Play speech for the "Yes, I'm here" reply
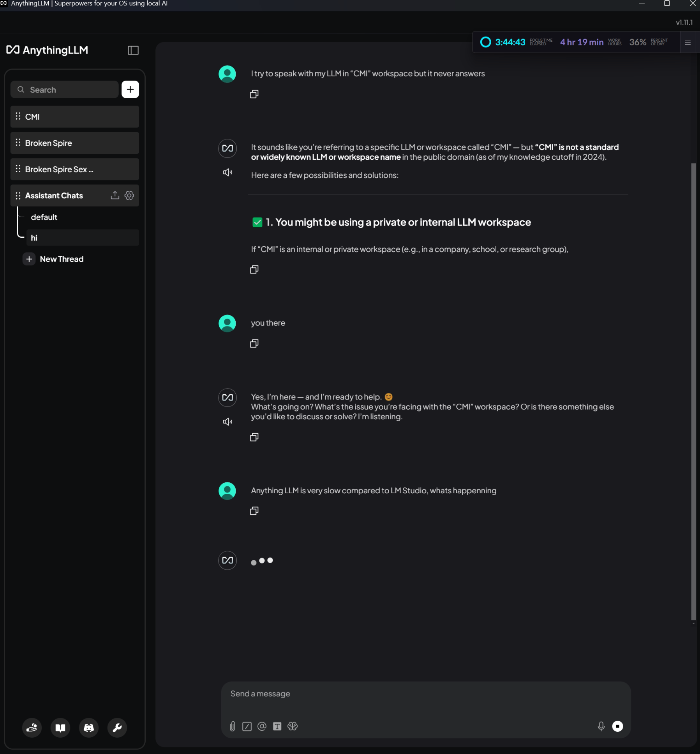This screenshot has height=754, width=700. tap(227, 422)
